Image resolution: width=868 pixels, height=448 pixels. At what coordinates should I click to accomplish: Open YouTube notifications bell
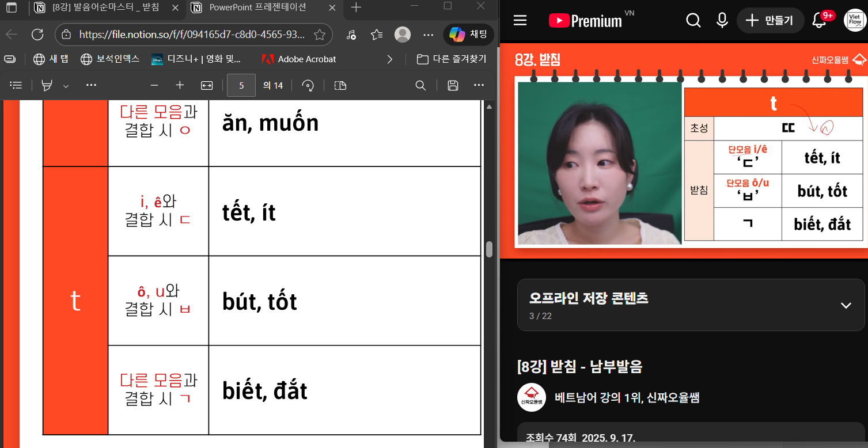click(819, 21)
